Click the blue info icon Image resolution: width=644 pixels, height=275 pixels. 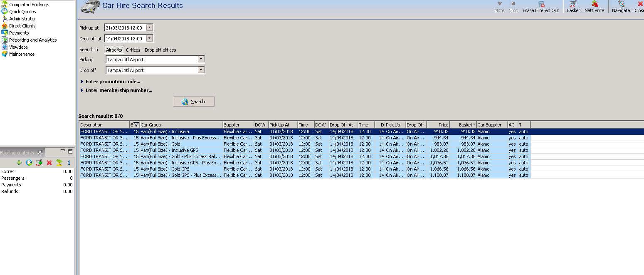tap(69, 163)
